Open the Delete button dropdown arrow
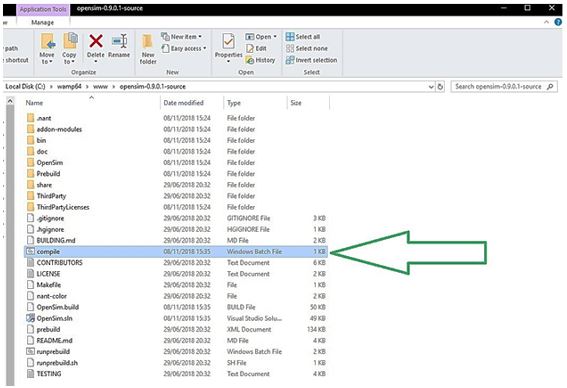567x388 pixels. 96,62
